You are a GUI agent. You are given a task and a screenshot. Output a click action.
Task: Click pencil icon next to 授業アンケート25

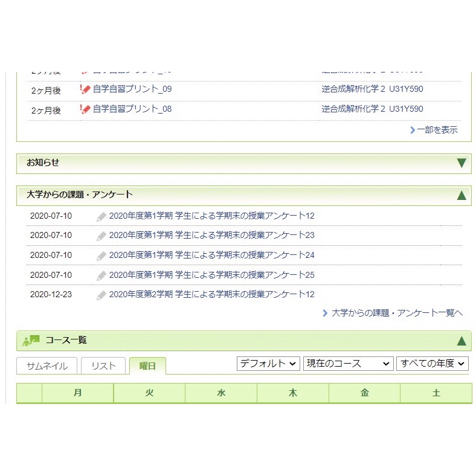click(101, 275)
